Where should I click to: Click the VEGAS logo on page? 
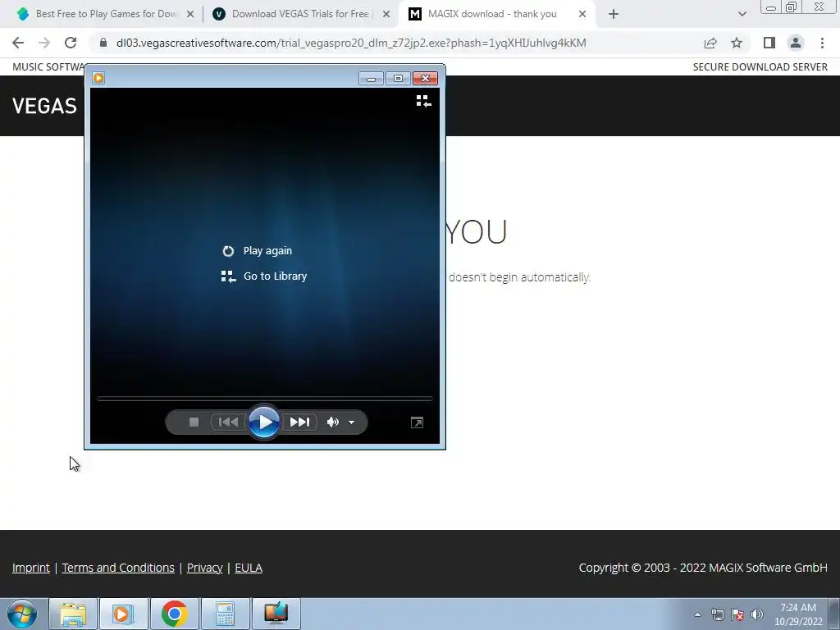pos(45,106)
